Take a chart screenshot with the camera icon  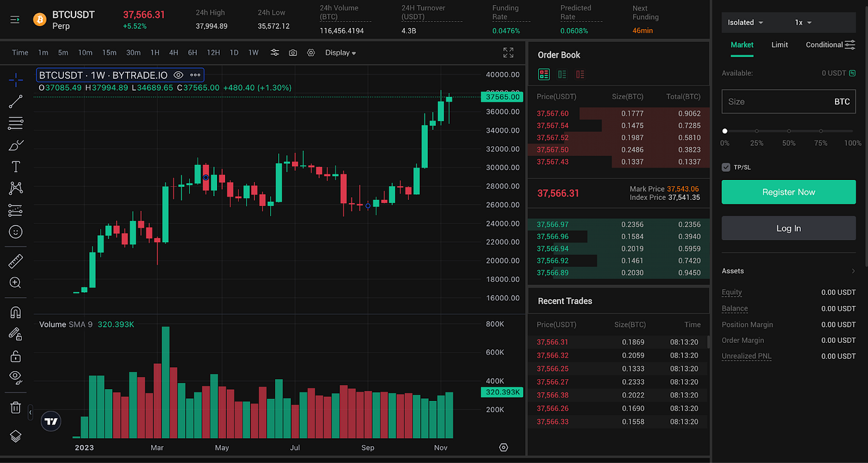[293, 53]
